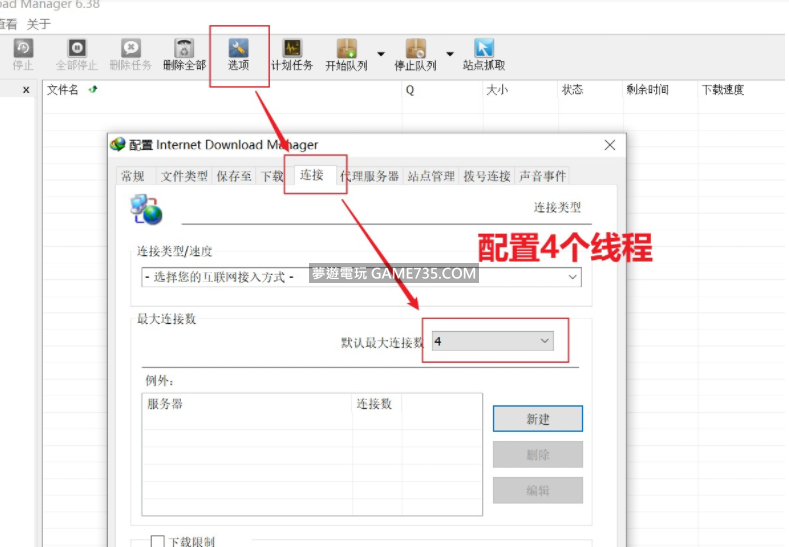Open the 站点抓取 (Site Grabber) tool
Screen dimensions: 789x547
pyautogui.click(x=484, y=54)
